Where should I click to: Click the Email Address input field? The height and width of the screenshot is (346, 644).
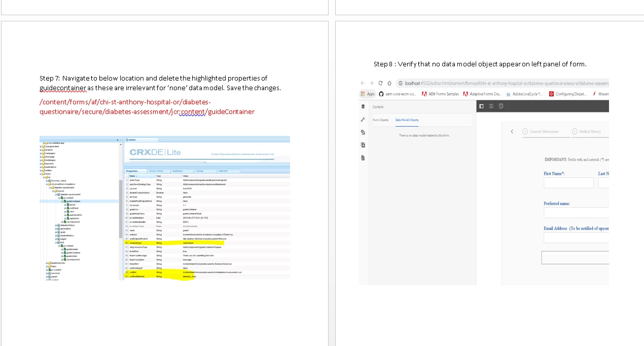(576, 238)
